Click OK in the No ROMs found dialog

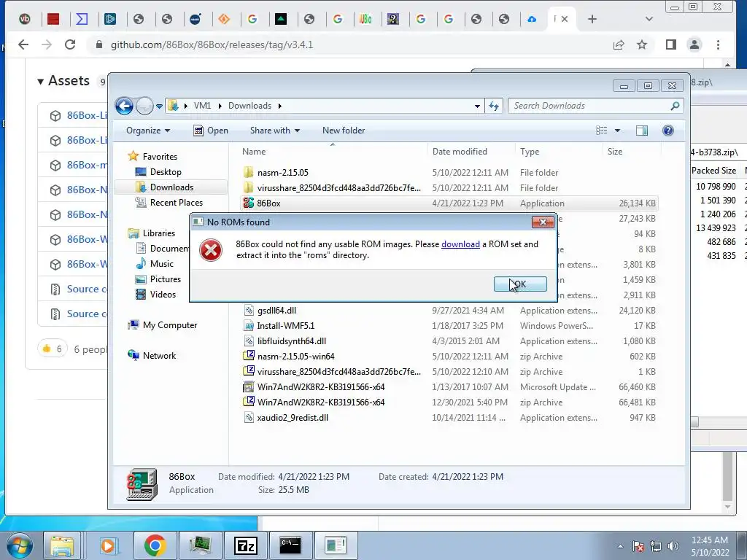click(x=520, y=284)
